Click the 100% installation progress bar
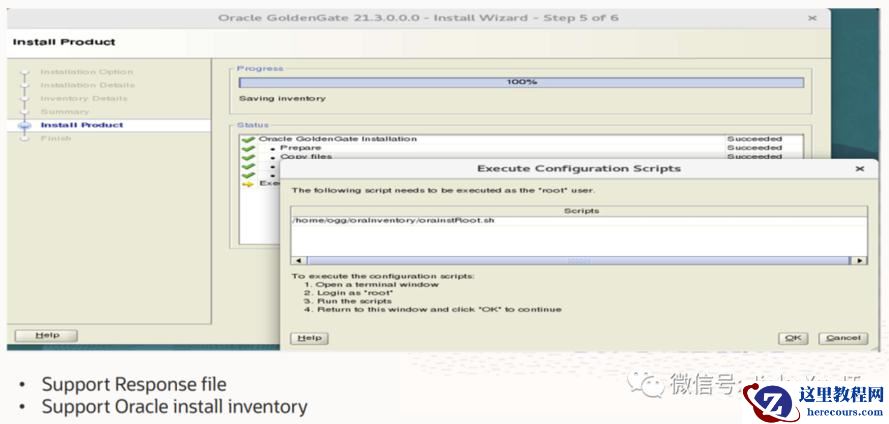This screenshot has width=889, height=424. pyautogui.click(x=521, y=82)
